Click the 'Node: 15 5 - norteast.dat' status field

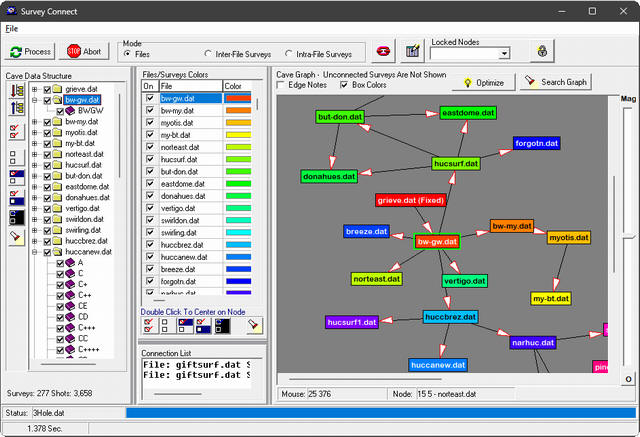(x=453, y=394)
